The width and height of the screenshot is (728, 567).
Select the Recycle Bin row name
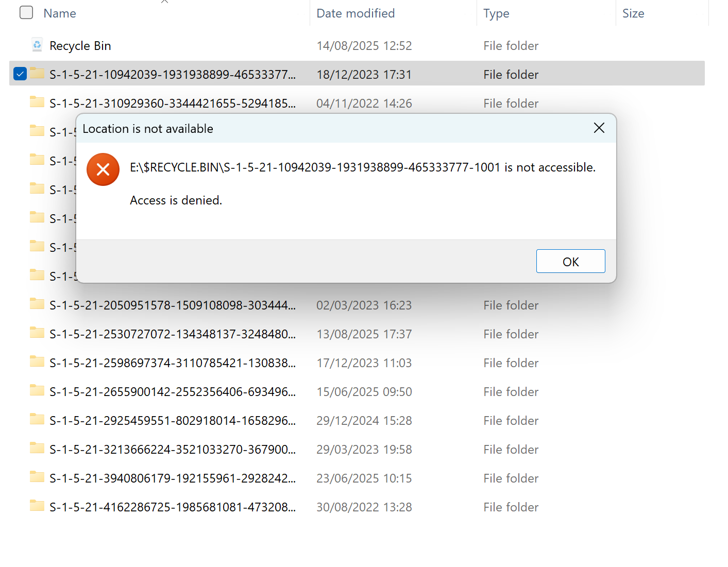pos(80,46)
